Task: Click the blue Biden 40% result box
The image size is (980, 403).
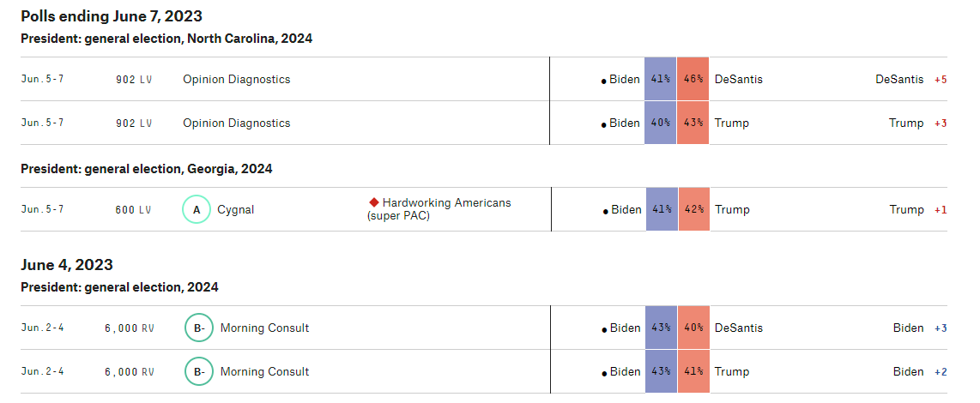Action: [660, 123]
